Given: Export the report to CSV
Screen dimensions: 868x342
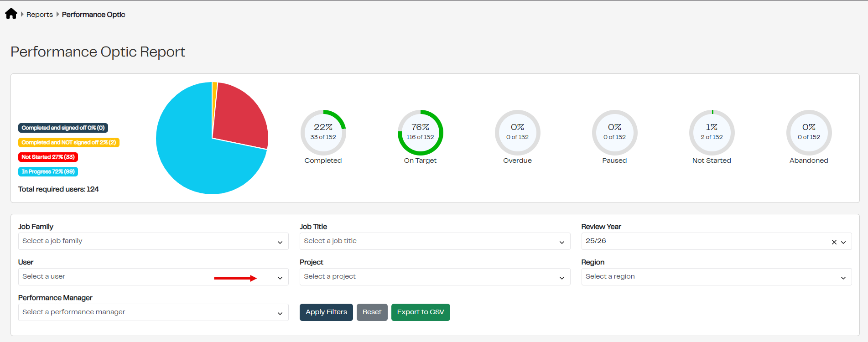Looking at the screenshot, I should tap(421, 312).
